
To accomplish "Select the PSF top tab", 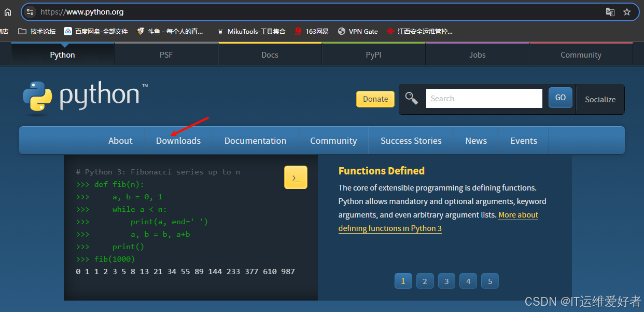I will (x=166, y=55).
